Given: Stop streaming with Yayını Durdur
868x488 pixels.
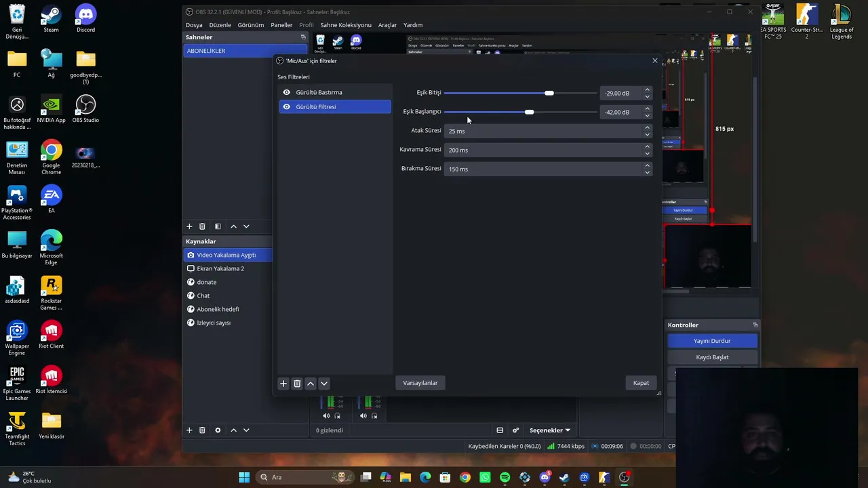Looking at the screenshot, I should 712,341.
